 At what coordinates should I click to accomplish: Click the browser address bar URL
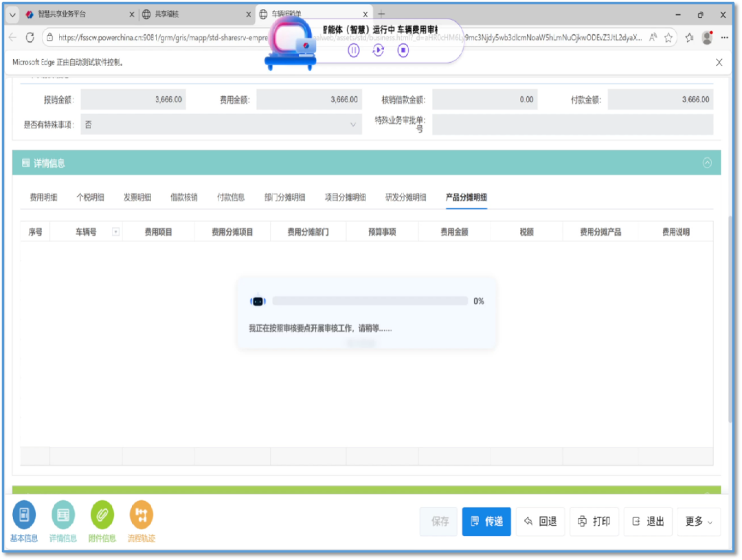pos(350,37)
